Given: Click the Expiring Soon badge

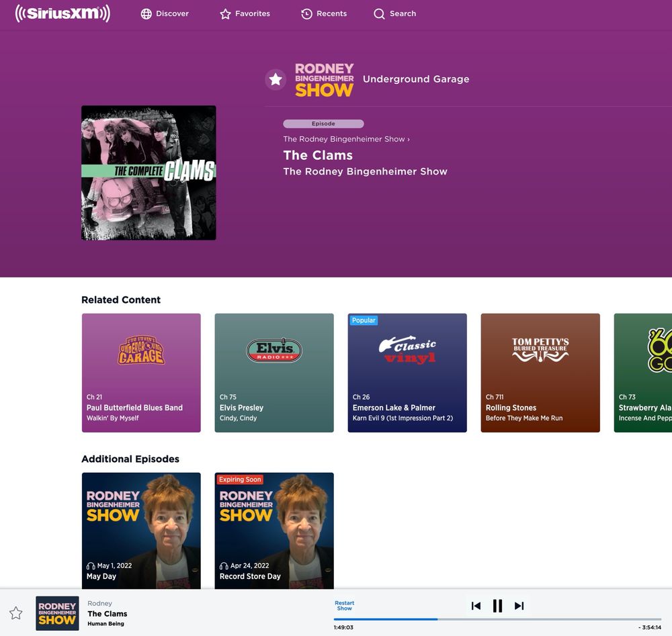Looking at the screenshot, I should tap(240, 480).
